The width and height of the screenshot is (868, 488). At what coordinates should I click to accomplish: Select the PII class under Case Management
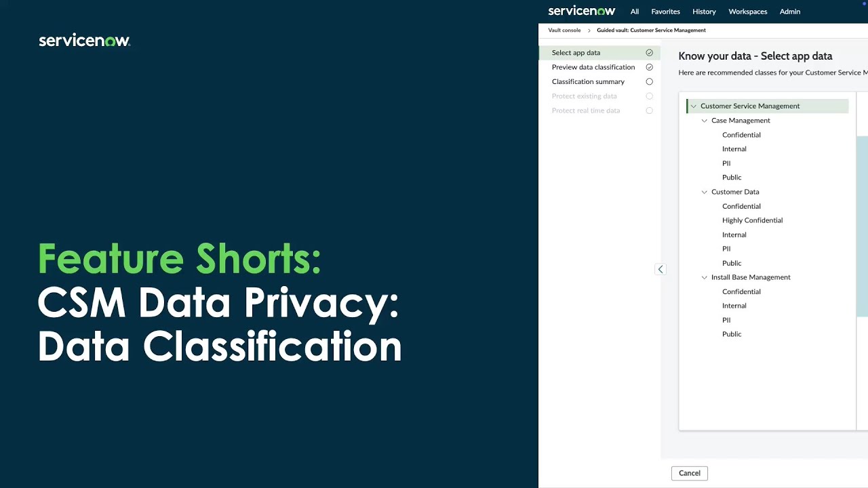click(x=726, y=163)
